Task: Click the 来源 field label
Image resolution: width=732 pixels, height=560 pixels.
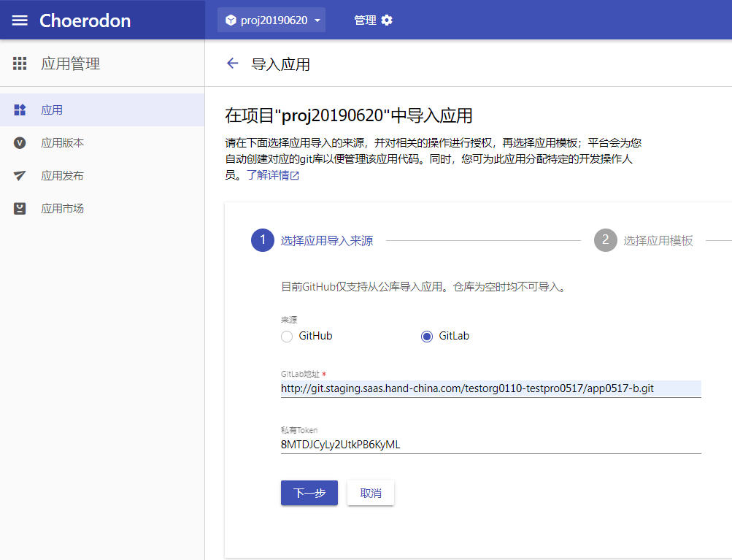Action: [x=289, y=320]
